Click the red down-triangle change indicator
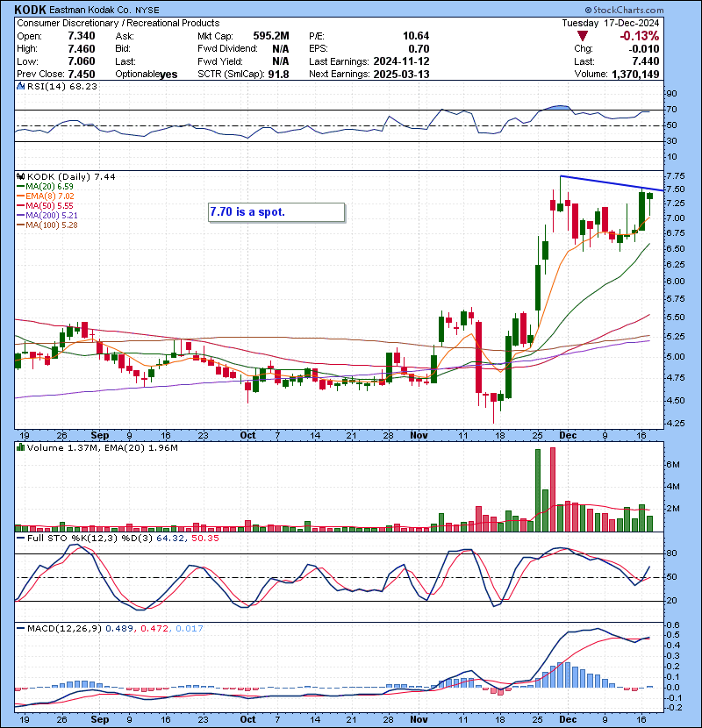 [x=583, y=36]
